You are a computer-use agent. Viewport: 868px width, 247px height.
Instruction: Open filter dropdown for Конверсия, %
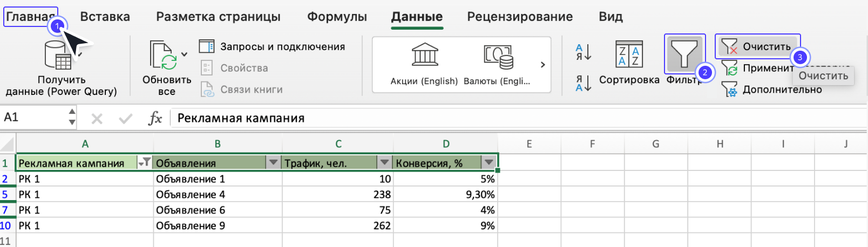click(x=489, y=162)
